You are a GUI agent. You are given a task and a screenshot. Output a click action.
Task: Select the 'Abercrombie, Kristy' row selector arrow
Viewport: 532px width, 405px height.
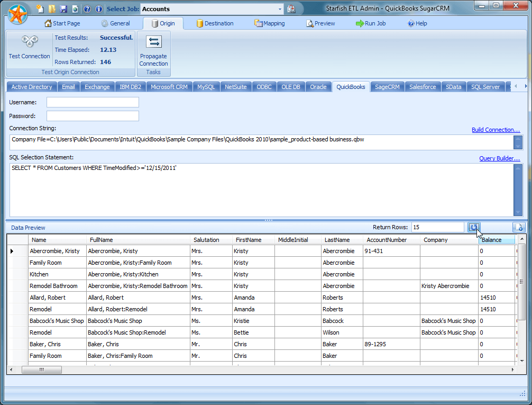12,251
